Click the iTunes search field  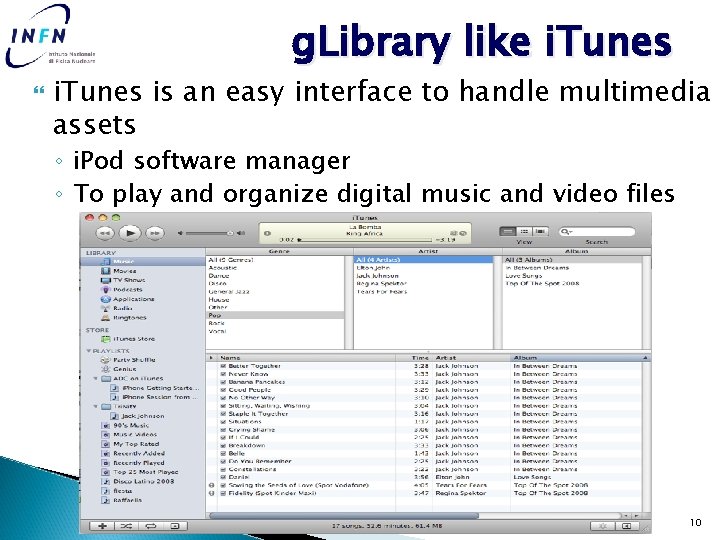click(x=597, y=232)
